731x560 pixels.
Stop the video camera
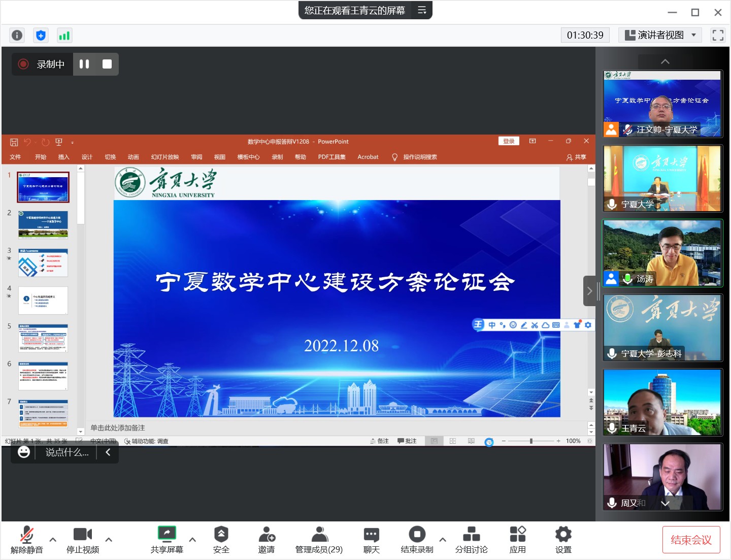[82, 540]
